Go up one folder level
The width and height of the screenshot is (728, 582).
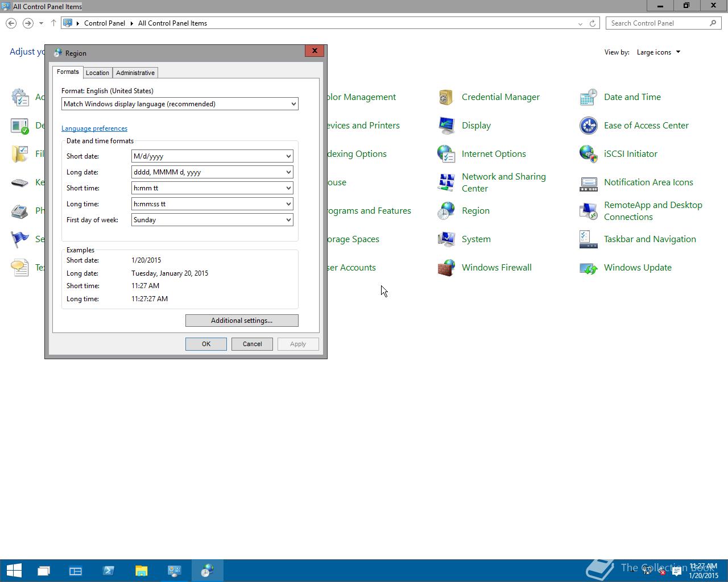(53, 23)
